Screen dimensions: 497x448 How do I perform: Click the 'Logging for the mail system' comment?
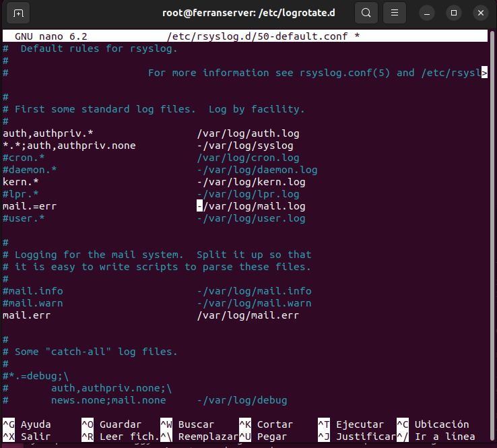point(157,255)
